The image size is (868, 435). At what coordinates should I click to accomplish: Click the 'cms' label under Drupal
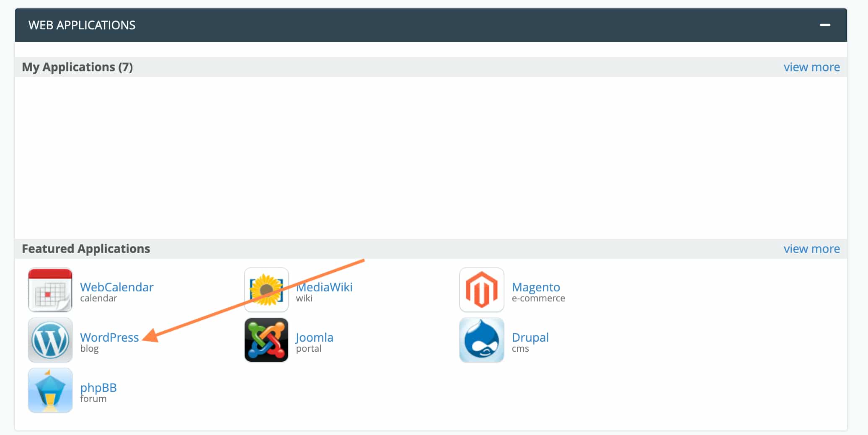point(520,349)
